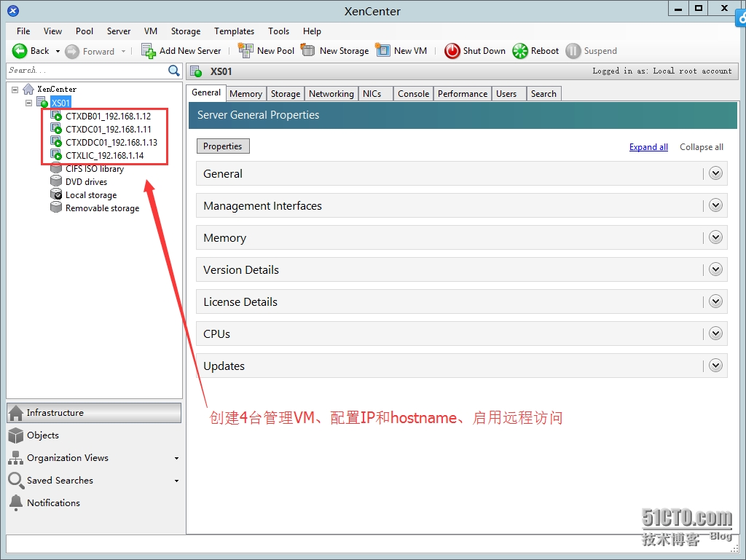Select Local storage in tree
This screenshot has height=560, width=746.
coord(91,195)
